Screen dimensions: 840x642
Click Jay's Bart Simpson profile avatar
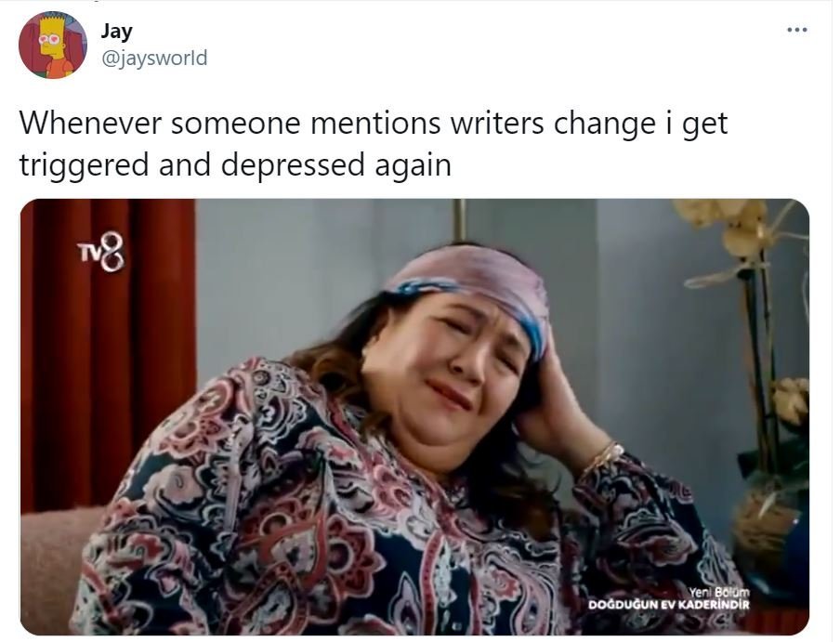click(x=52, y=45)
